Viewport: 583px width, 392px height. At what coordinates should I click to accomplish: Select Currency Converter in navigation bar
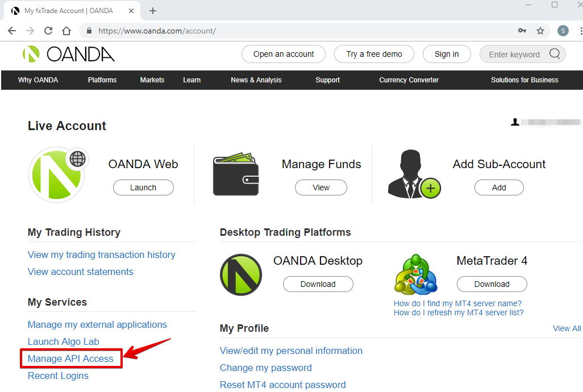coord(409,80)
